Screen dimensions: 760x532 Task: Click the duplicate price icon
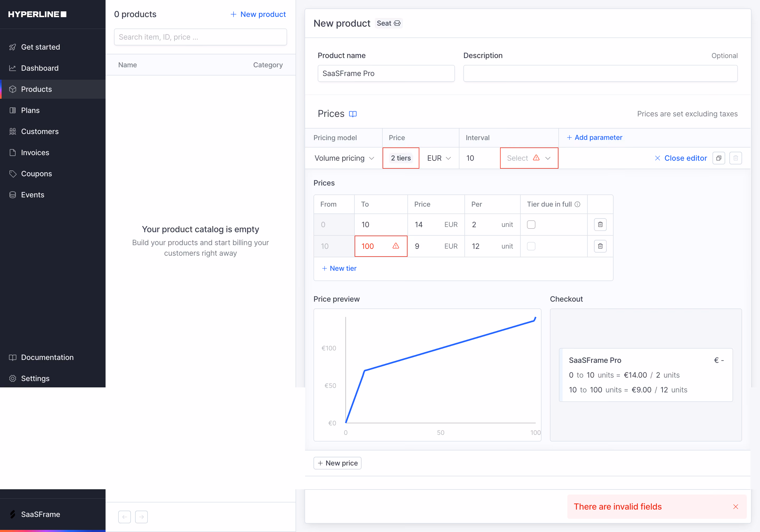(719, 158)
